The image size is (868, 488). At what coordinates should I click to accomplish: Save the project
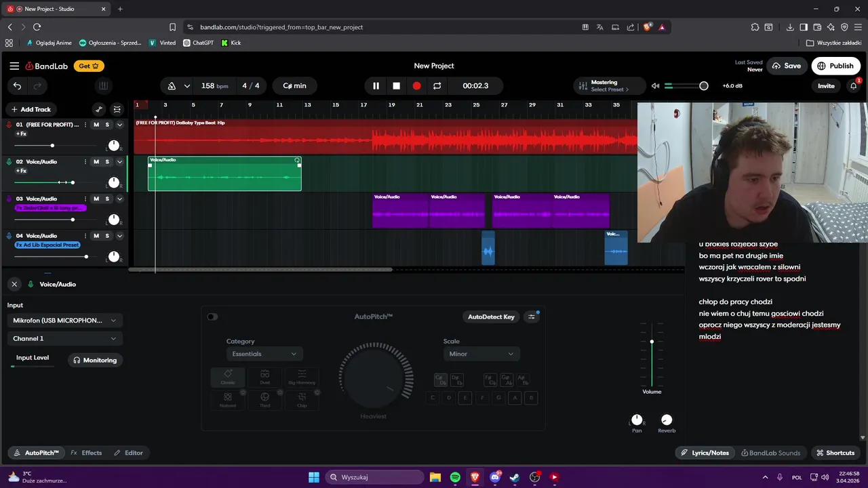point(786,66)
